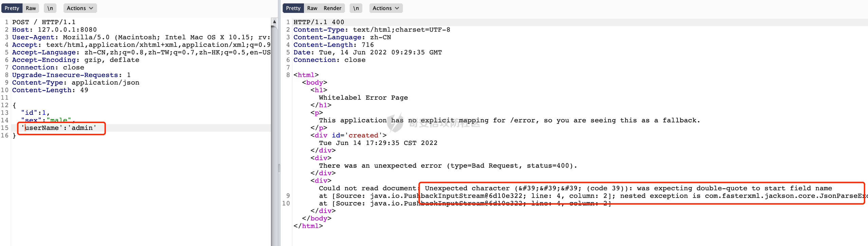Switch response view to Raw
This screenshot has height=246, width=868.
(312, 8)
